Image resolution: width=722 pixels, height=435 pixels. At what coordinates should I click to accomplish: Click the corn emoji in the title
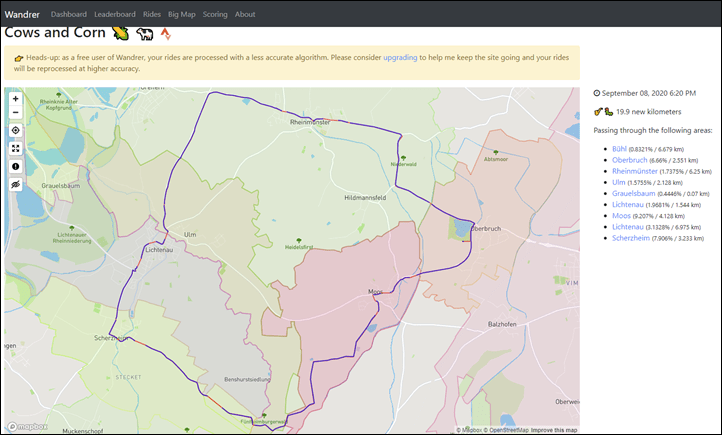[121, 33]
